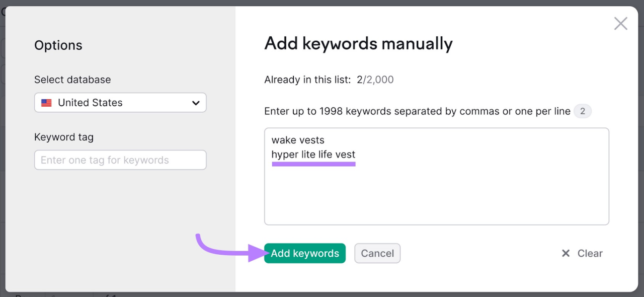Click the keyword count badge showing 2
Screen dimensions: 644x297
[x=583, y=111]
